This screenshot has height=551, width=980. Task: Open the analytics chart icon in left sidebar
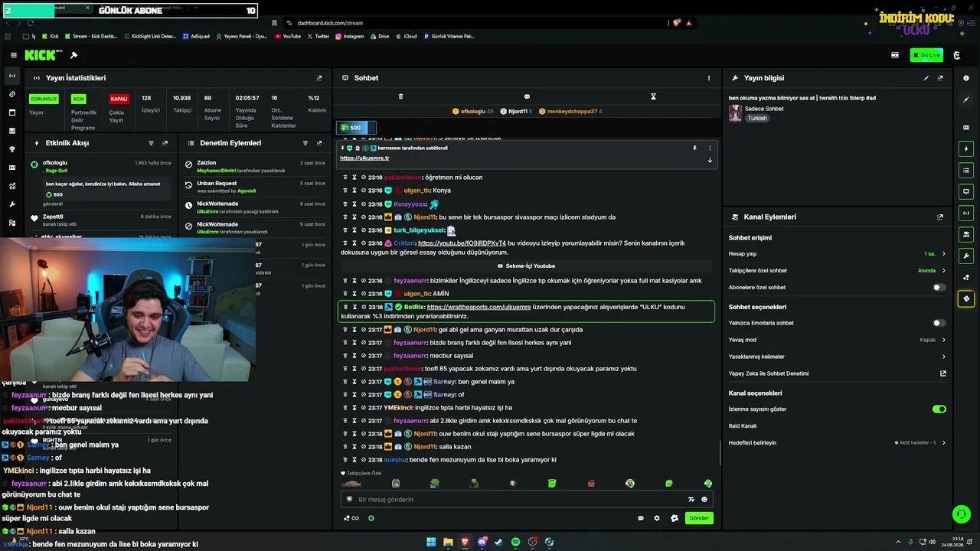[12, 186]
